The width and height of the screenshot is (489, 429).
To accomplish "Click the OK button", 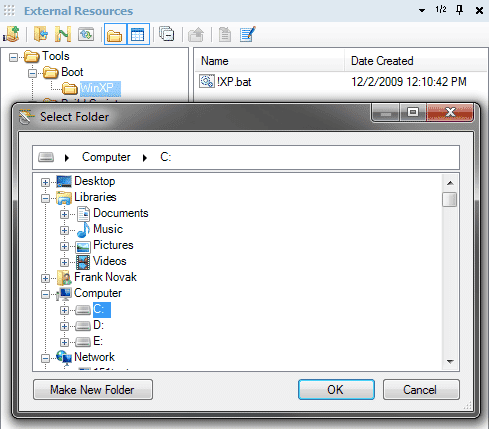I will 336,389.
